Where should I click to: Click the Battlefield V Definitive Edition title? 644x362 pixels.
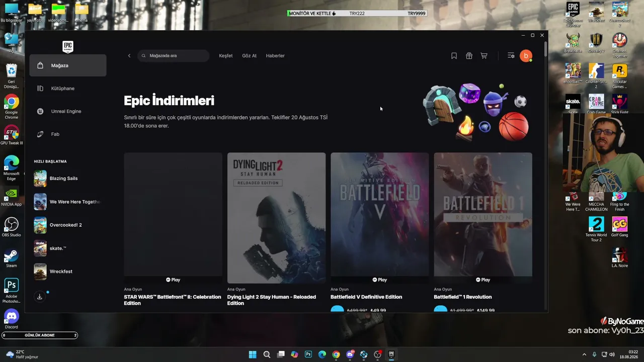pos(366,297)
